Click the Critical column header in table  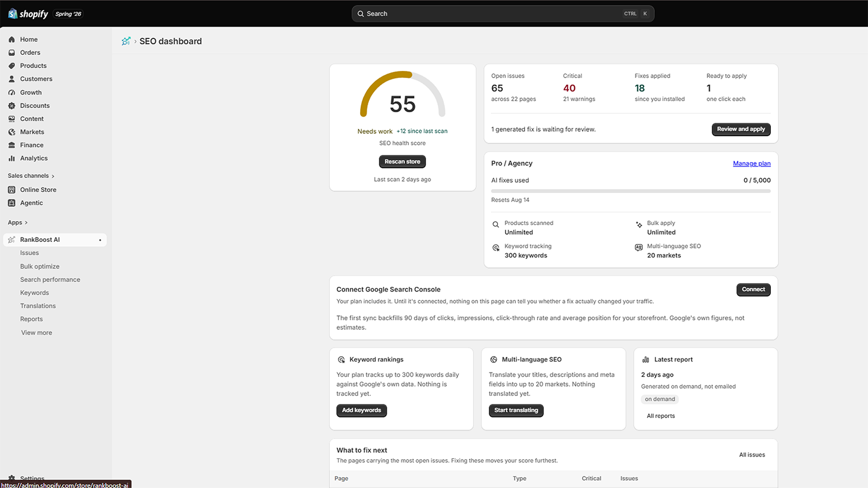(x=591, y=479)
